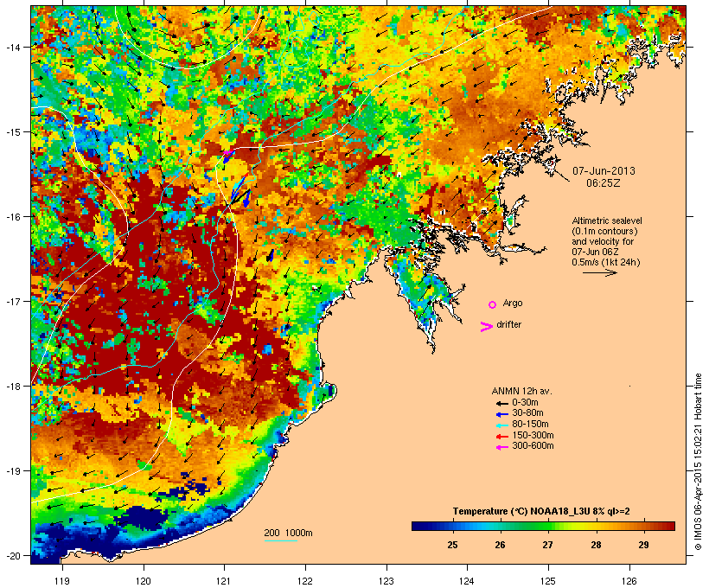Click the latitude label -20
709x588 pixels.
click(x=13, y=555)
